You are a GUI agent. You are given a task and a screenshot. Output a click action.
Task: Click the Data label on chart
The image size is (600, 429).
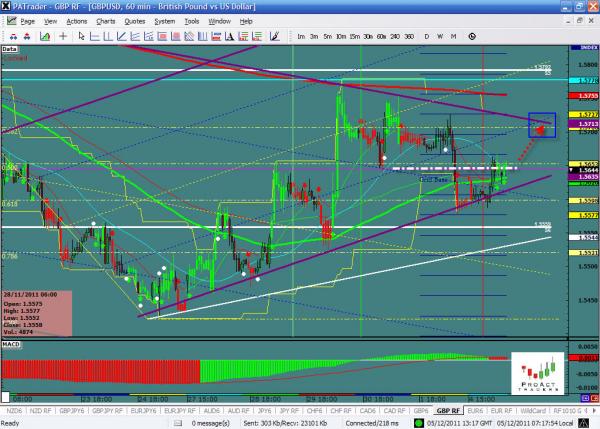click(10, 47)
